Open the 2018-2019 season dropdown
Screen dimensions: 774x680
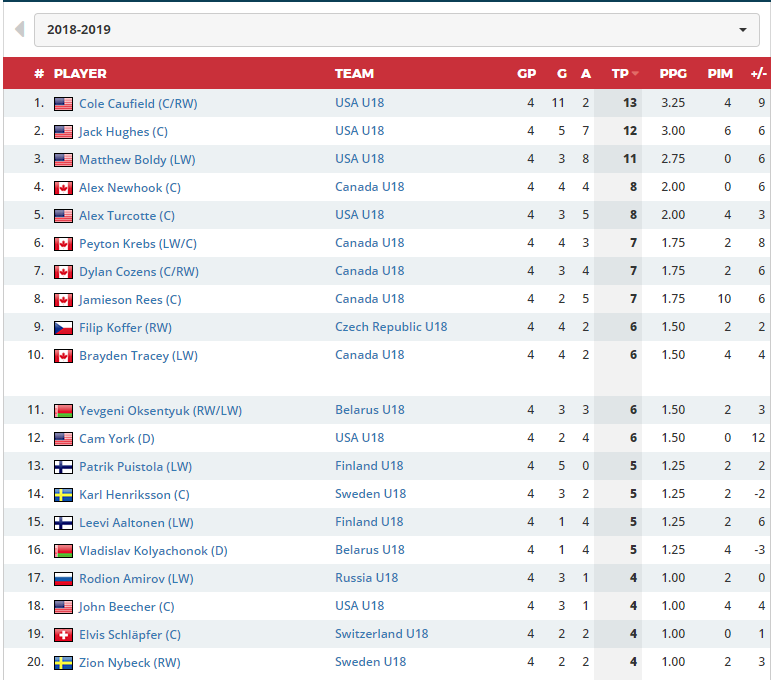[396, 30]
